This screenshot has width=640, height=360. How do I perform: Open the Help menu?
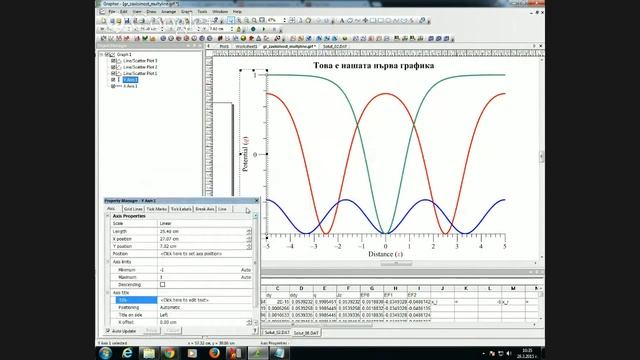click(237, 12)
